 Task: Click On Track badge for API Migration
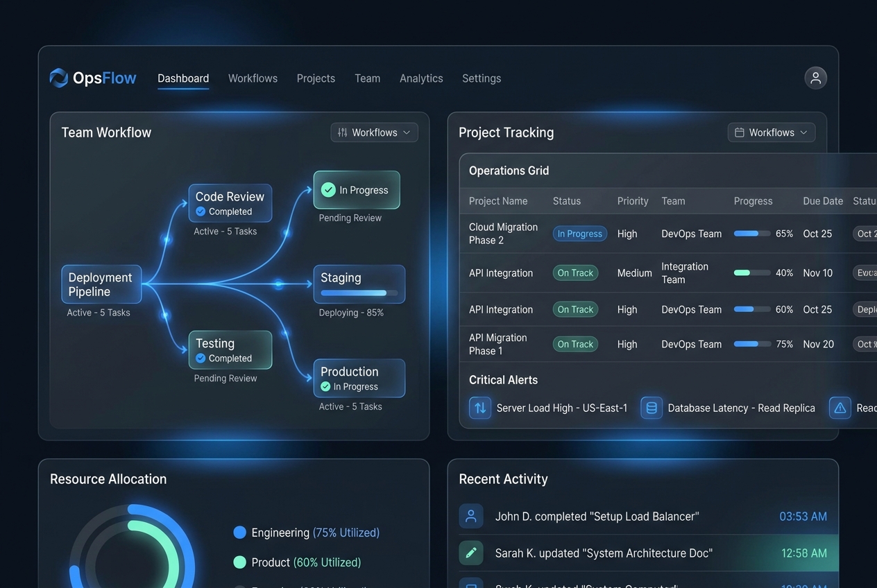(575, 344)
